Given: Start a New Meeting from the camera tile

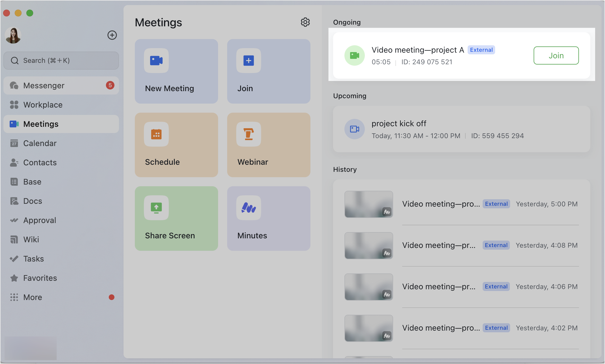Looking at the screenshot, I should (x=176, y=71).
